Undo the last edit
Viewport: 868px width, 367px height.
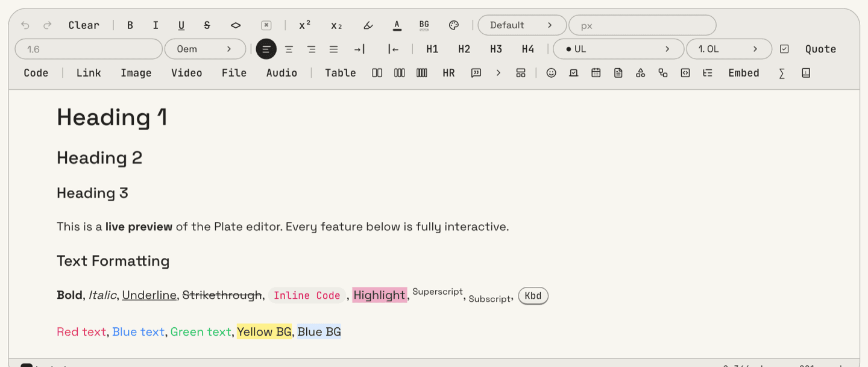[x=25, y=25]
